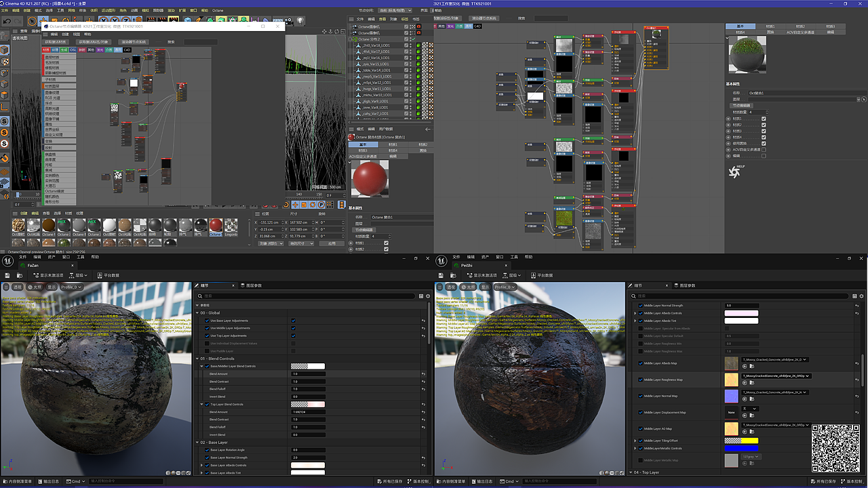The image size is (868, 488).
Task: Open the Octane menu in the Cinema 4D menu bar
Action: click(218, 11)
